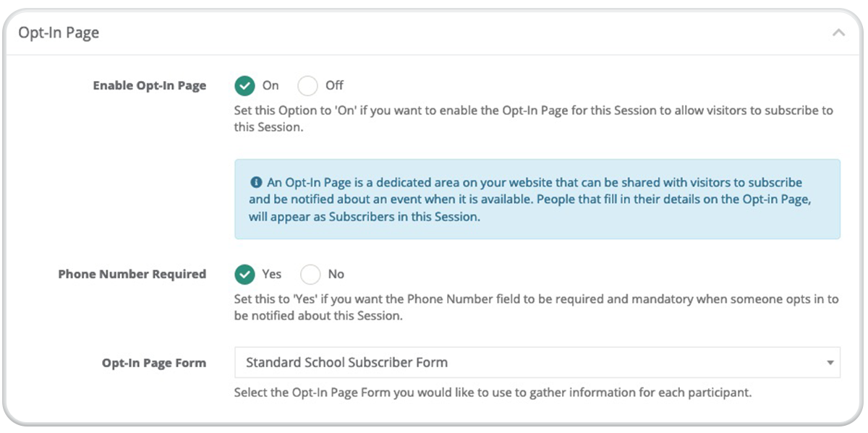Click the 'Opt-In Page Form' field label
The width and height of the screenshot is (868, 433).
154,363
